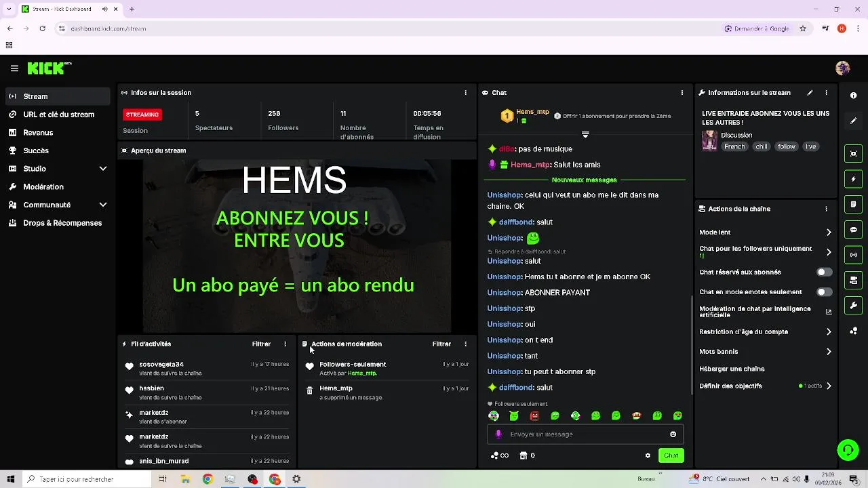This screenshot has height=488, width=868.
Task: Open Filtrer dropdown in Actions de modération
Action: (441, 344)
